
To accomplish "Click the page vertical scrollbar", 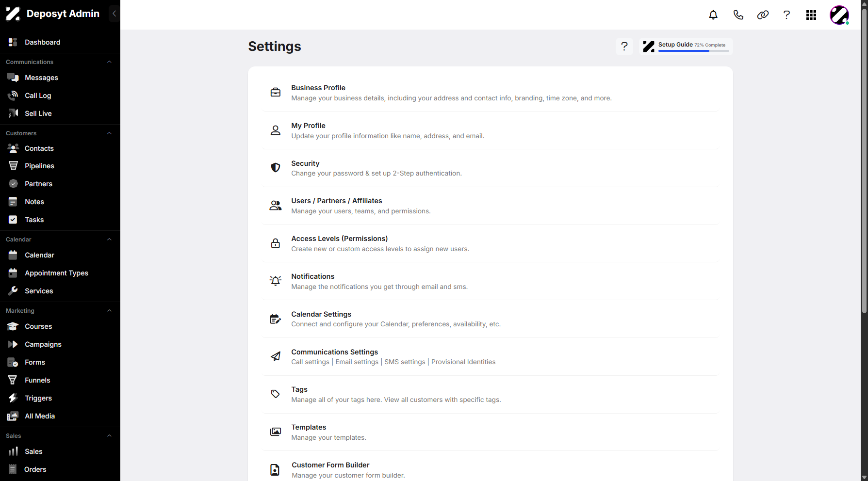I will tap(864, 160).
